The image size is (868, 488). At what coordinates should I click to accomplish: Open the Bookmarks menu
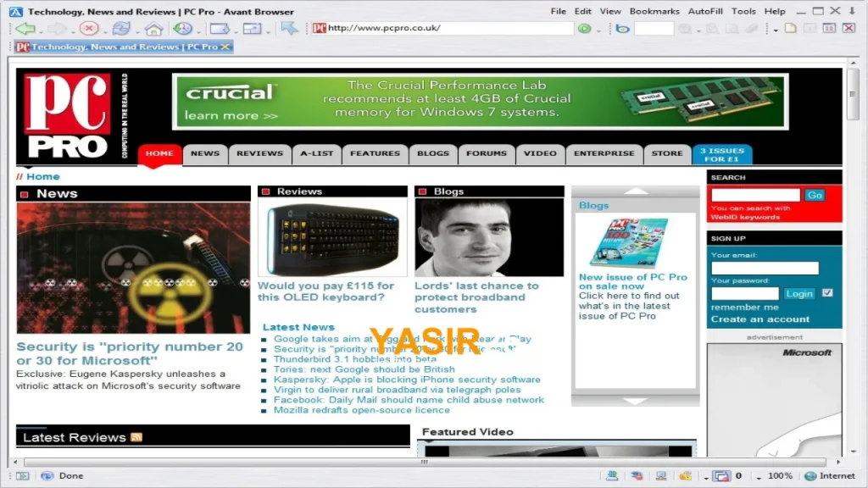pos(654,11)
